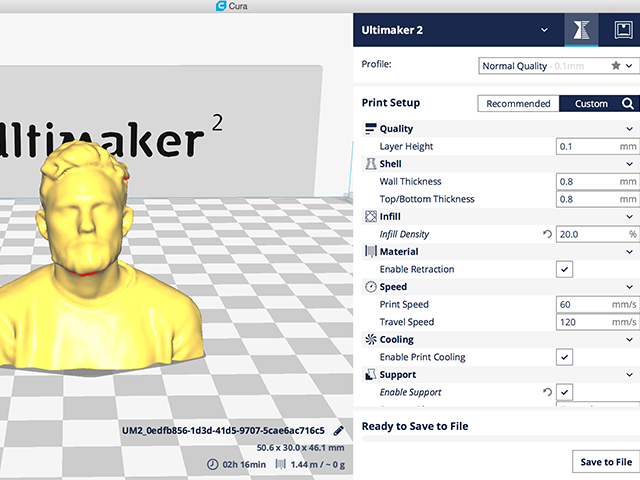Click the star icon in the Profile box
The width and height of the screenshot is (640, 480).
[x=616, y=65]
